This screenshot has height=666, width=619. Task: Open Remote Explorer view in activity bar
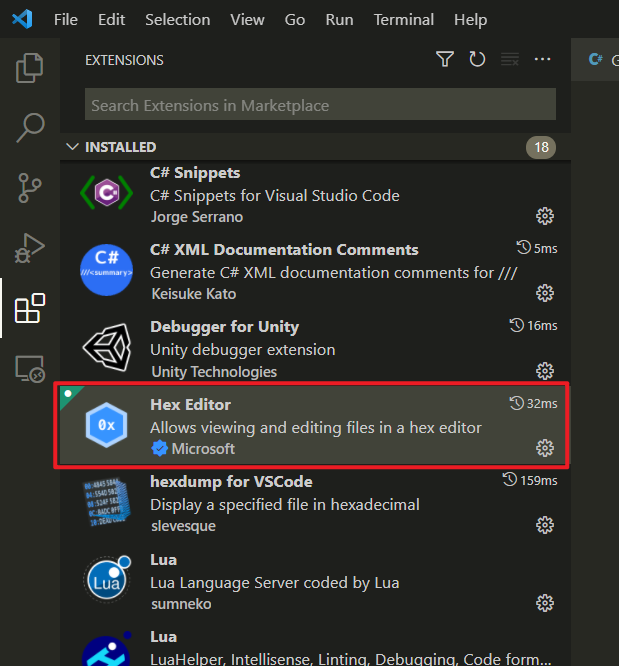pyautogui.click(x=30, y=369)
